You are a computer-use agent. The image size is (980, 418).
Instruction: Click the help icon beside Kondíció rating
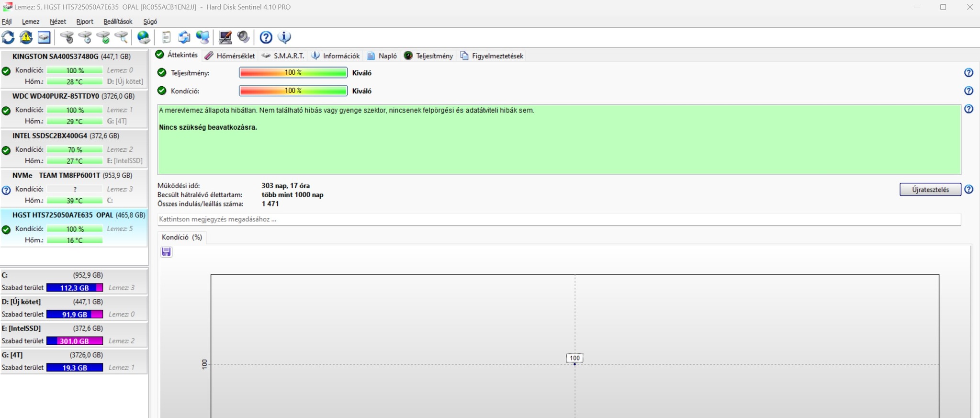(x=969, y=90)
